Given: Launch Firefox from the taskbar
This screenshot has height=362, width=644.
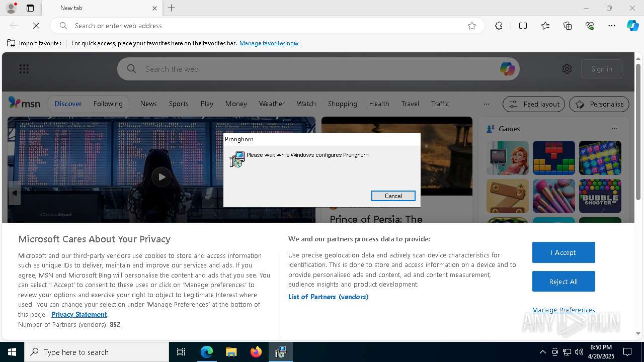Looking at the screenshot, I should (256, 352).
